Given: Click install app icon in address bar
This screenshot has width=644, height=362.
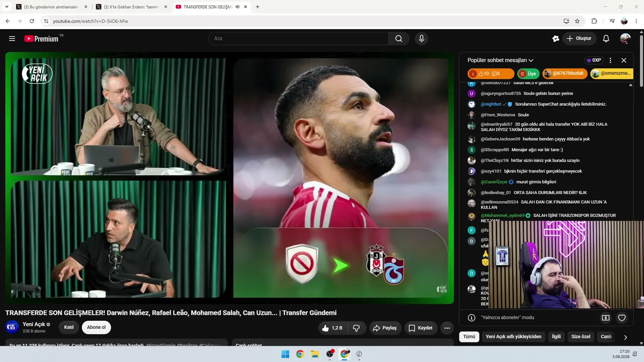Looking at the screenshot, I should click(566, 21).
